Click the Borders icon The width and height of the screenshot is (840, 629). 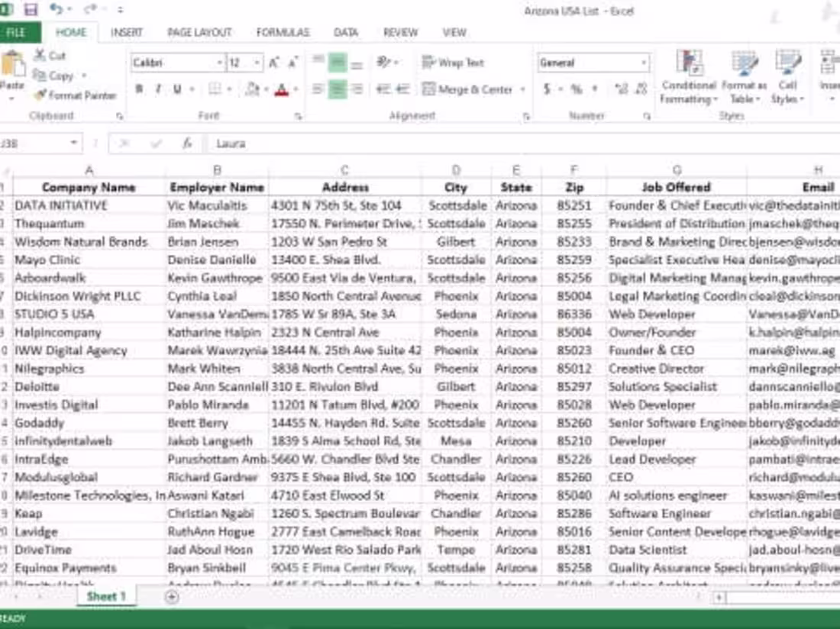[x=215, y=89]
